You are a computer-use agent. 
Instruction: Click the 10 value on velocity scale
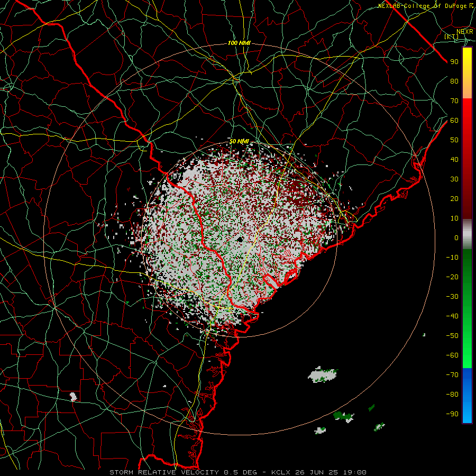click(x=454, y=218)
